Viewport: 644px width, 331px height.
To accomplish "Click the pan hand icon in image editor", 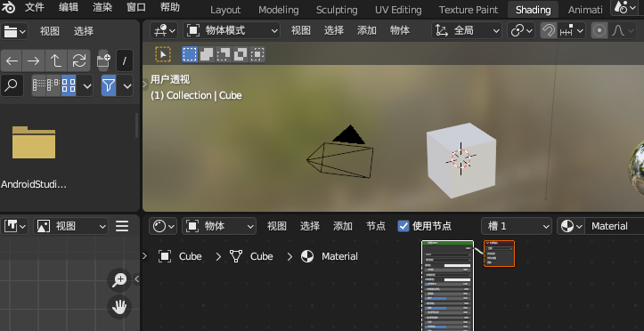I will 119,307.
